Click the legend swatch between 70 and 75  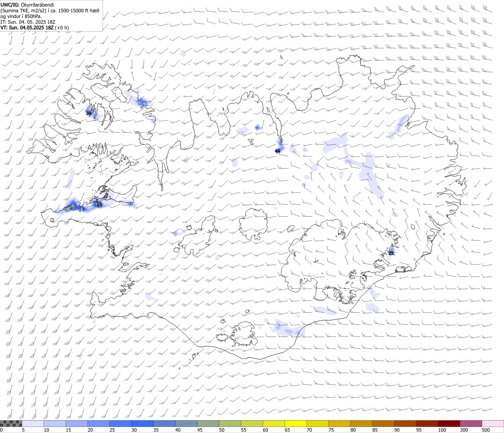click(318, 423)
